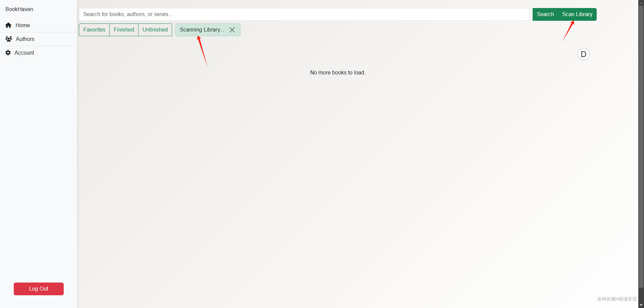Toggle the Finished filter

(124, 30)
